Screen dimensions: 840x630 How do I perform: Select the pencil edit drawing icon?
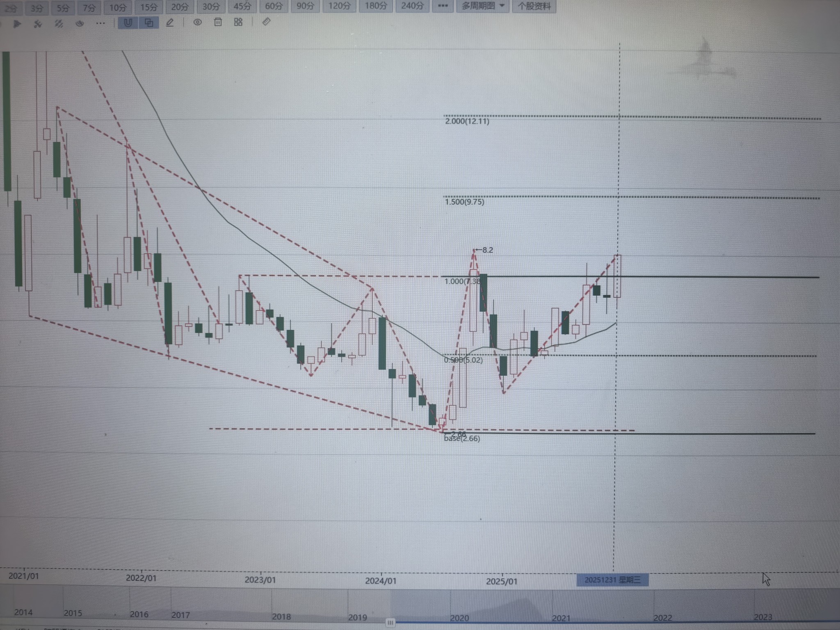[x=170, y=23]
